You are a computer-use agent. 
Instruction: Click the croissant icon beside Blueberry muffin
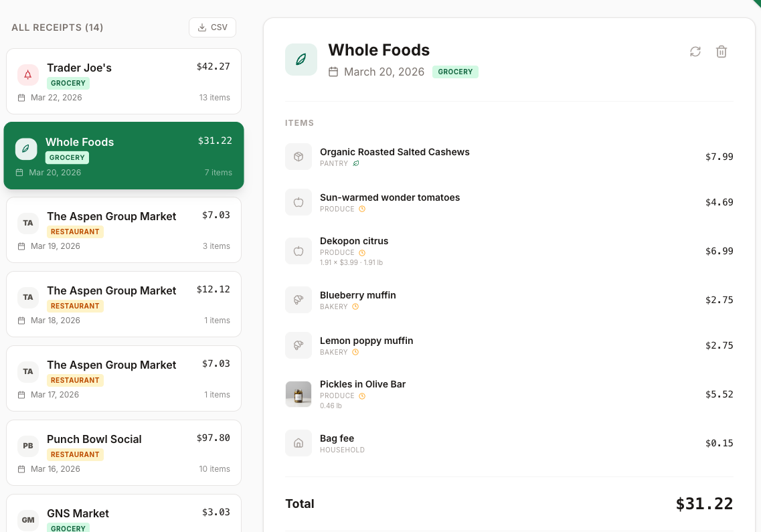(299, 299)
